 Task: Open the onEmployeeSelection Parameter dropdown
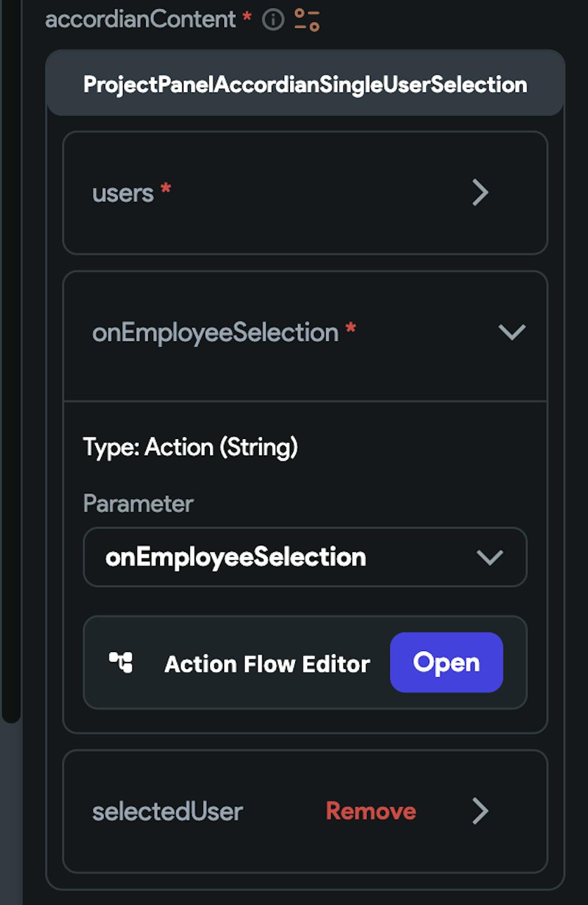[305, 557]
